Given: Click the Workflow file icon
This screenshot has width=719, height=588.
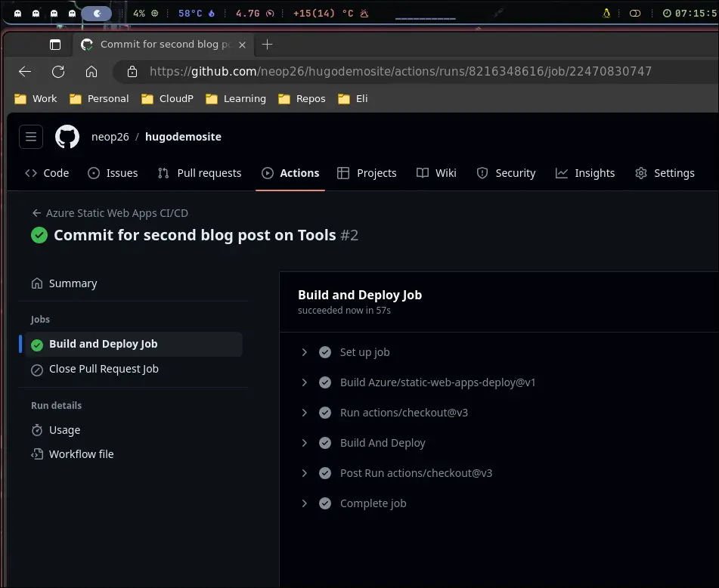Looking at the screenshot, I should (37, 454).
